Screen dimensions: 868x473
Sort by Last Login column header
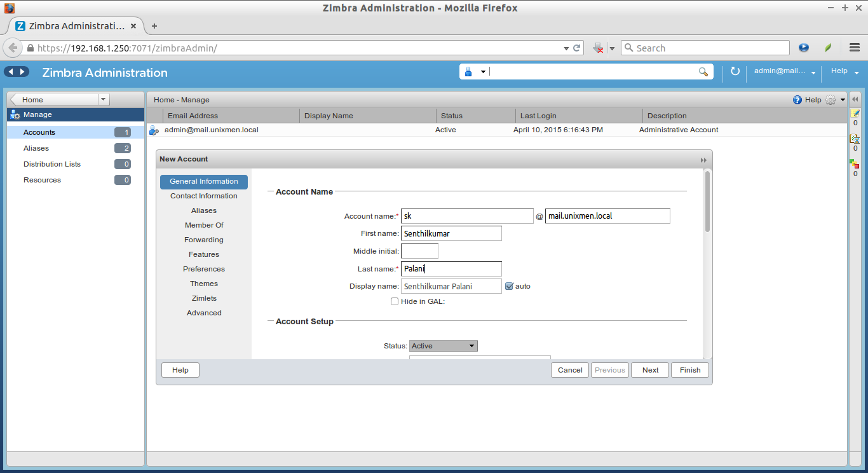tap(579, 116)
